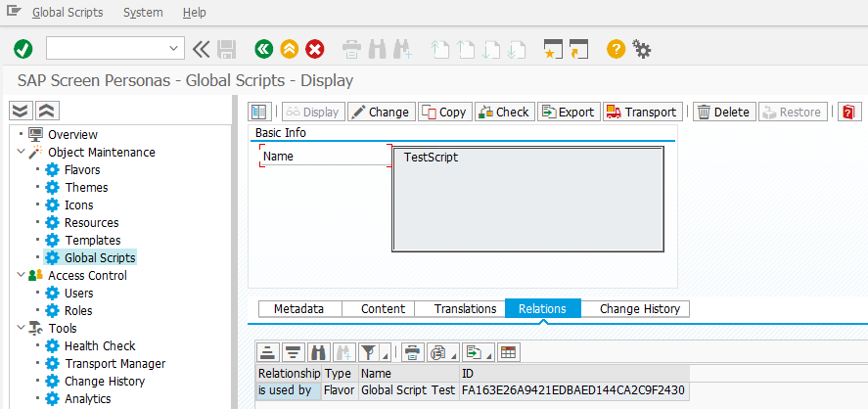
Task: Click the Copy button
Action: coord(445,112)
